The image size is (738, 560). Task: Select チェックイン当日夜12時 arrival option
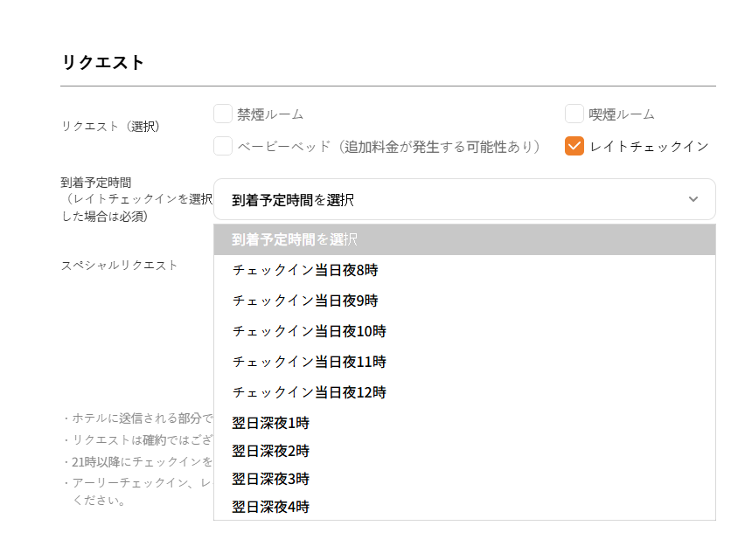tap(310, 392)
